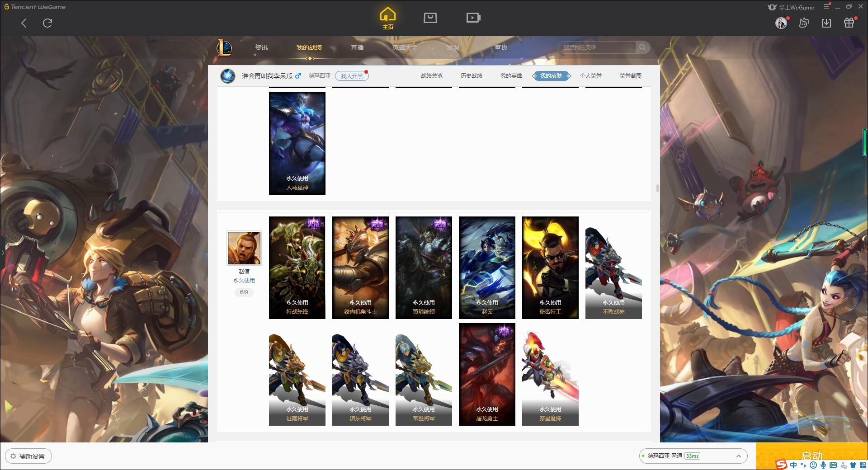Click the search magnifier button
The width and height of the screenshot is (868, 470).
coord(642,47)
